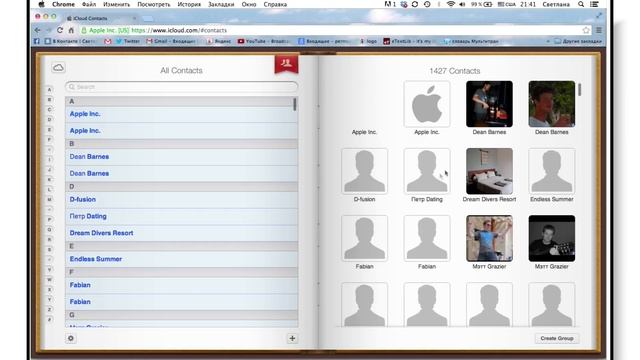Select Endless Summer in the contact list
Screen dimensions: 640x360
181,259
